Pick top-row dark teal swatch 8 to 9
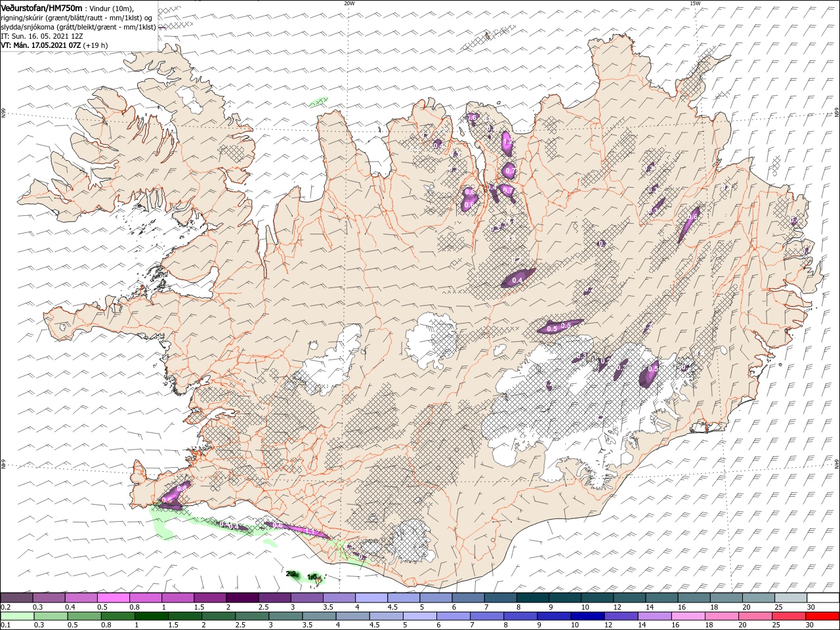 (532, 598)
